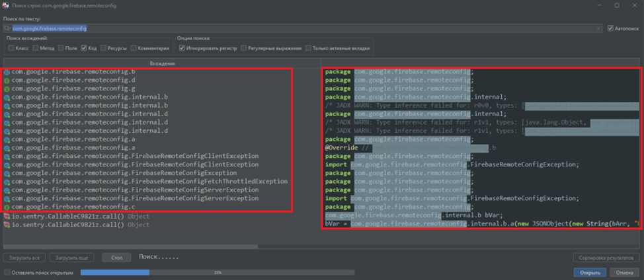The height and width of the screenshot is (280, 644).
Task: Click the JADX app icon in title bar
Action: [6, 5]
